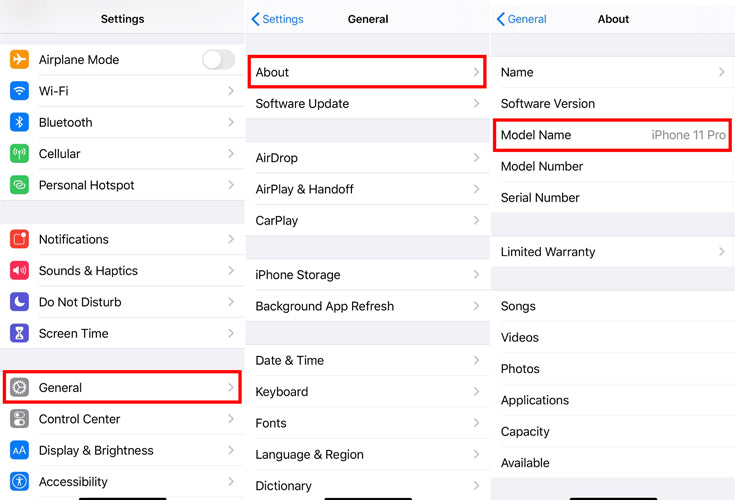Tap the blue Wi-Fi icon

pyautogui.click(x=20, y=91)
